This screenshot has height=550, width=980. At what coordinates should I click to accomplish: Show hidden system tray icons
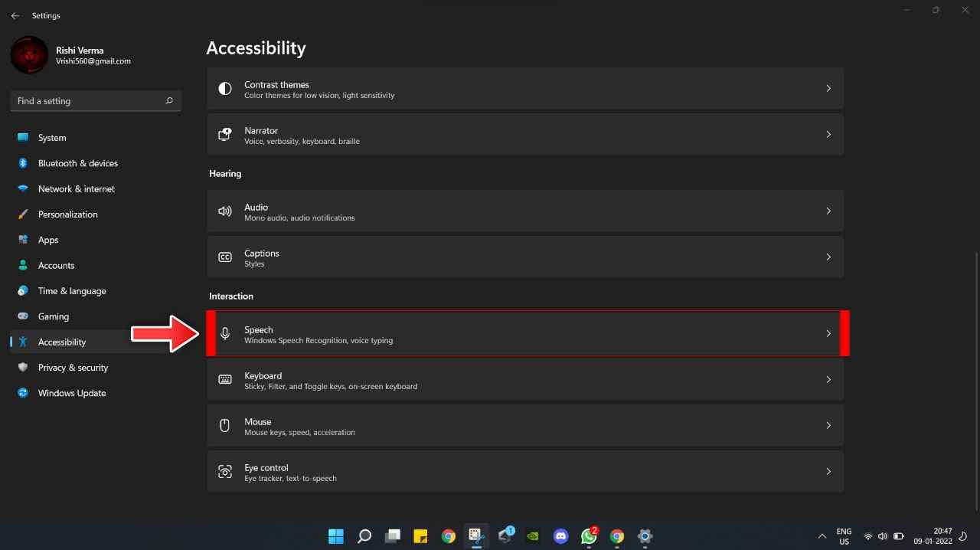coord(822,536)
